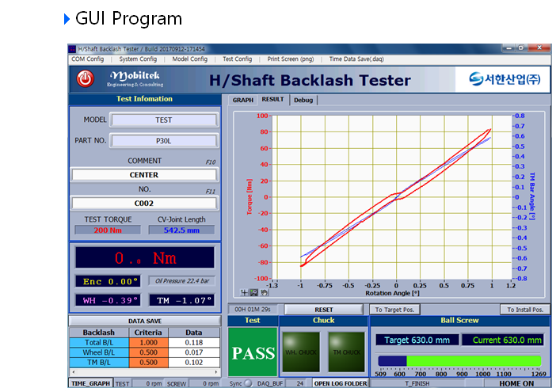Click the Target 630.0 mm display
Screen dimensions: 556x392
coord(417,340)
